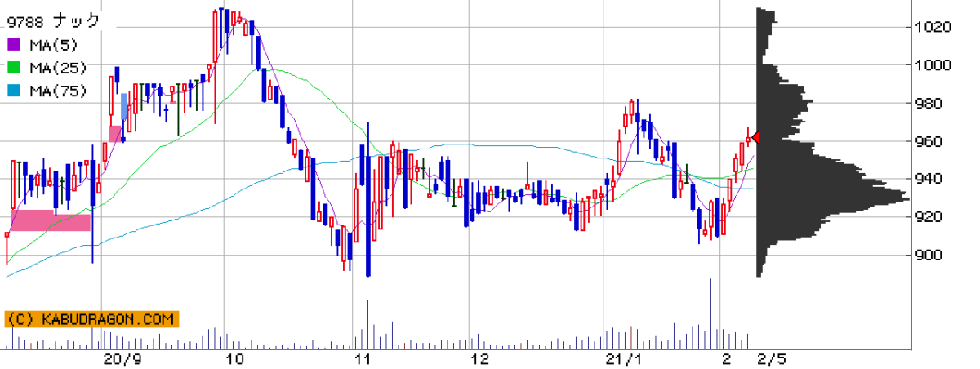Click the tallest volume bar near February
Viewport: 980px width, 369px height.
point(710,314)
